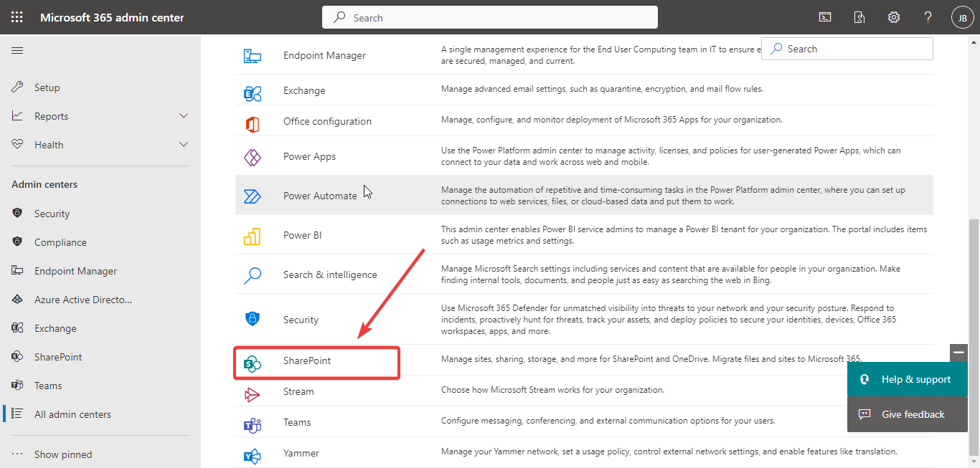Click the Admin centers sidebar heading
This screenshot has width=980, height=468.
click(x=44, y=184)
